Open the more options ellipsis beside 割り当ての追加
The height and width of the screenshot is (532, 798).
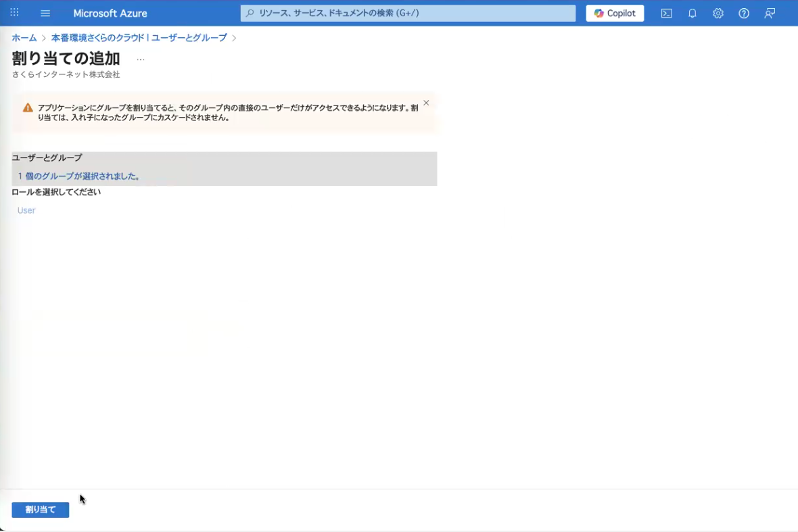tap(141, 59)
